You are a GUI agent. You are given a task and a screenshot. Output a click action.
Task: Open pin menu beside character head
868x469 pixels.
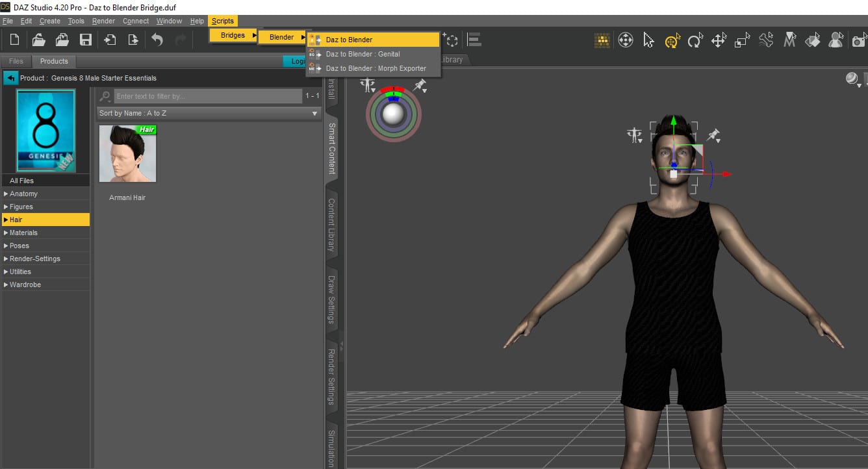pyautogui.click(x=713, y=135)
